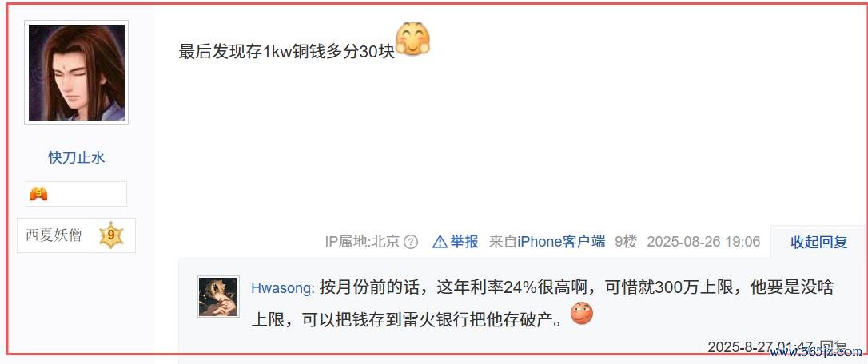
Task: Click the level 9 star badge
Action: click(111, 235)
